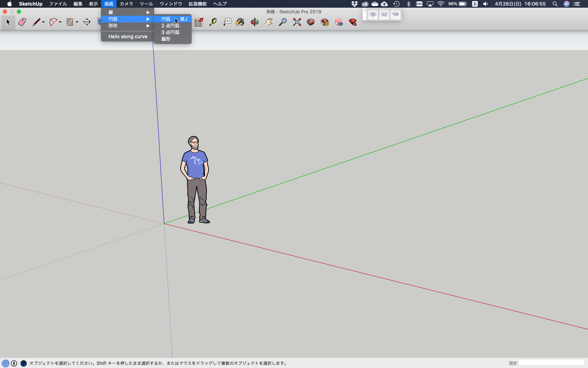Choose 扇形 from the arc submenu
This screenshot has height=368, width=588.
tap(173, 39)
